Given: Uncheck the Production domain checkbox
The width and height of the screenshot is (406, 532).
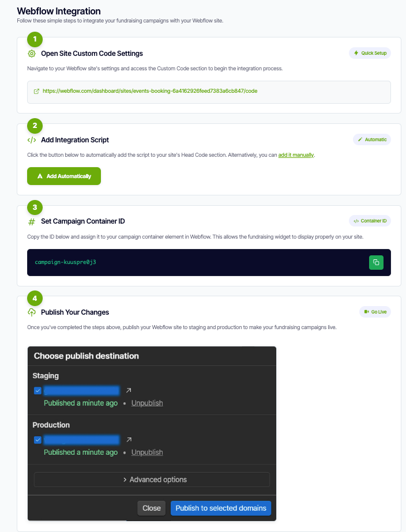Looking at the screenshot, I should click(37, 439).
